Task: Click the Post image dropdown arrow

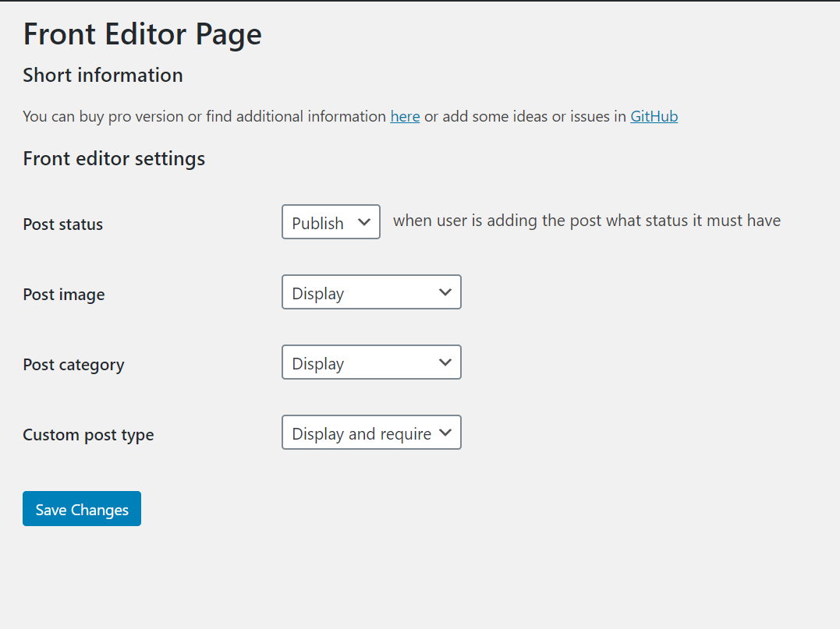Action: (x=445, y=292)
